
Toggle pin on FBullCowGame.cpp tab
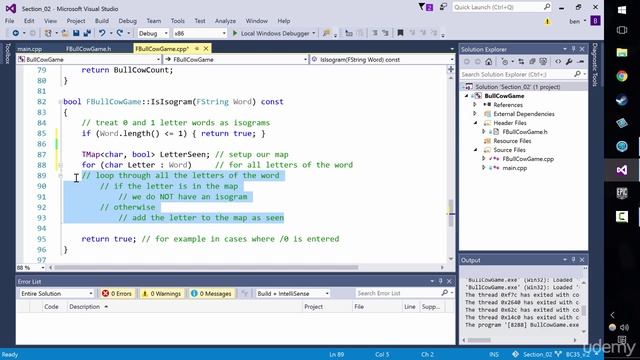pyautogui.click(x=197, y=49)
